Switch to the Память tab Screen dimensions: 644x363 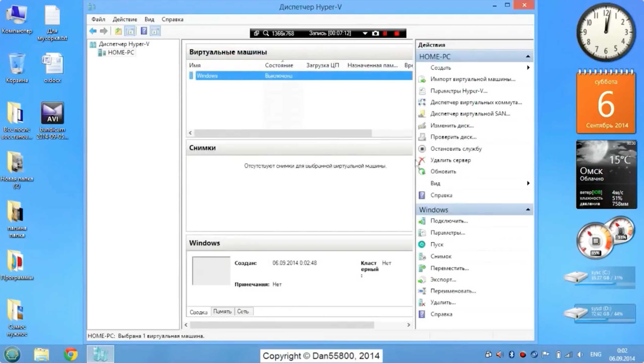tap(222, 312)
